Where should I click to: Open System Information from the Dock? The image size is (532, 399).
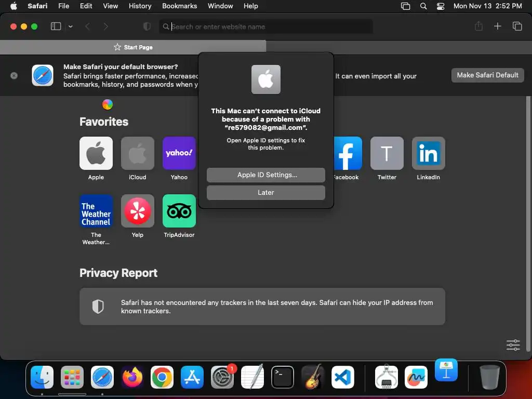tap(386, 377)
